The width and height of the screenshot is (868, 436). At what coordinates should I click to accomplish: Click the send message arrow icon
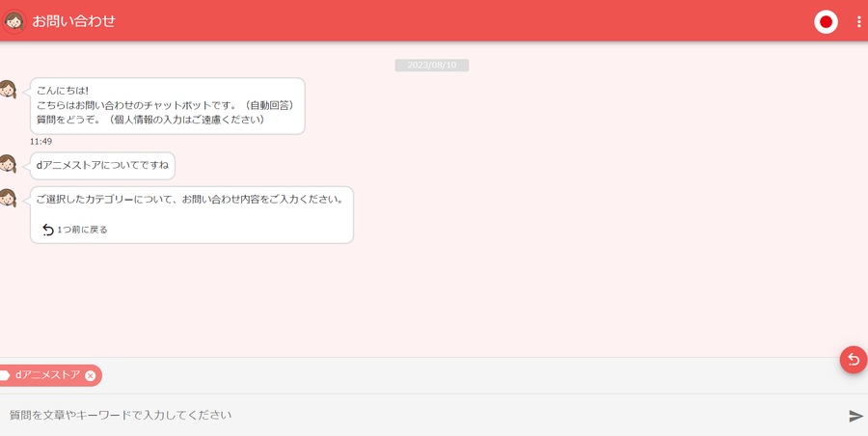855,416
